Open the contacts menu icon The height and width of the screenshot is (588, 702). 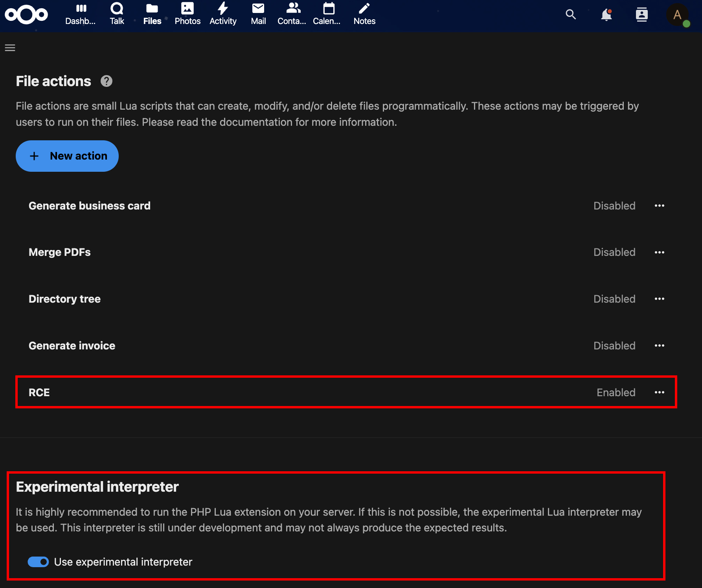(641, 15)
